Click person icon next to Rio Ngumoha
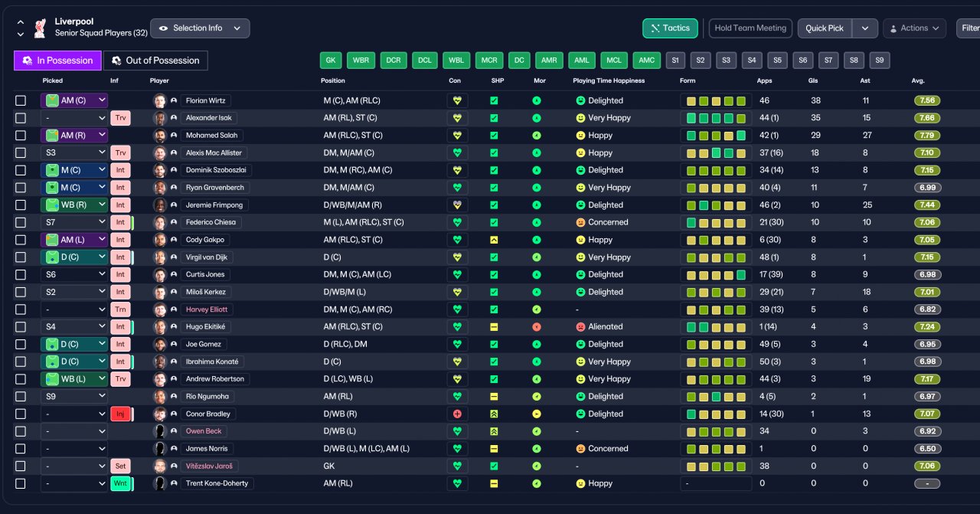Viewport: 980px width, 514px height. click(x=174, y=397)
